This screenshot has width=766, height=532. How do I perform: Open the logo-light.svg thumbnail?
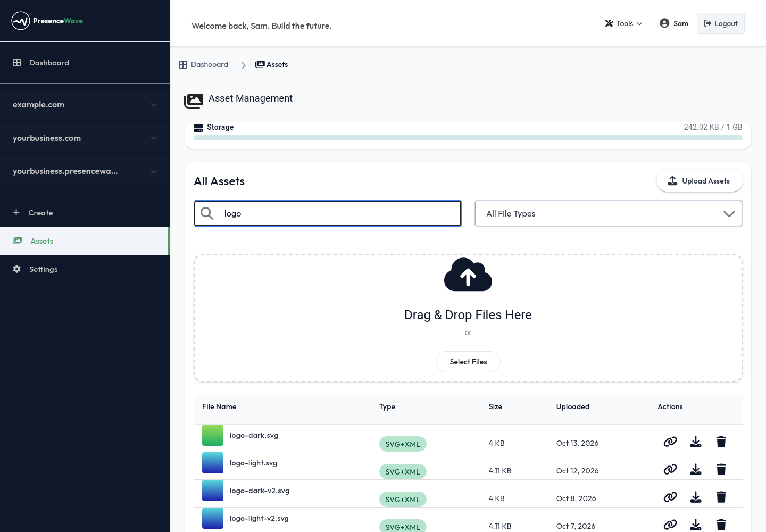(213, 463)
